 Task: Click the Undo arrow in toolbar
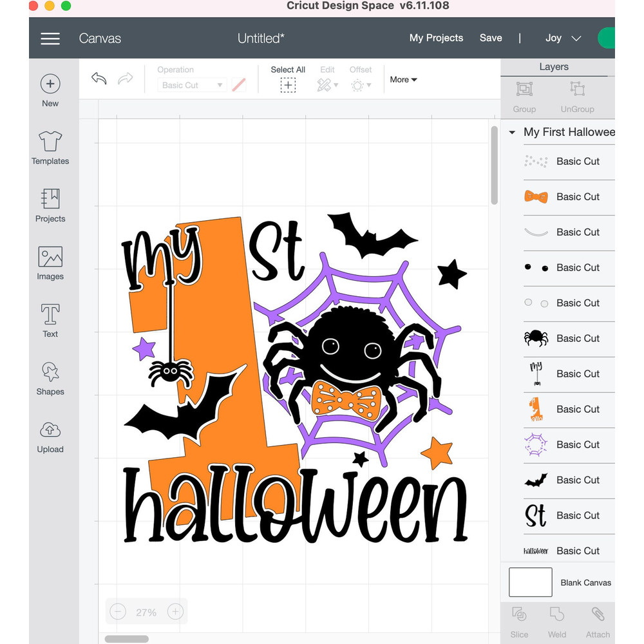pyautogui.click(x=99, y=79)
